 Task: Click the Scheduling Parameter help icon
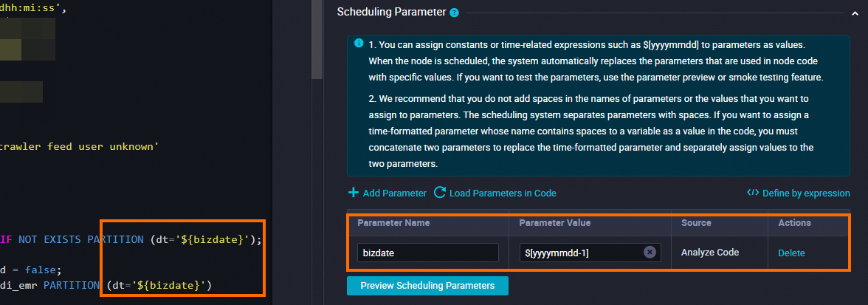(455, 13)
